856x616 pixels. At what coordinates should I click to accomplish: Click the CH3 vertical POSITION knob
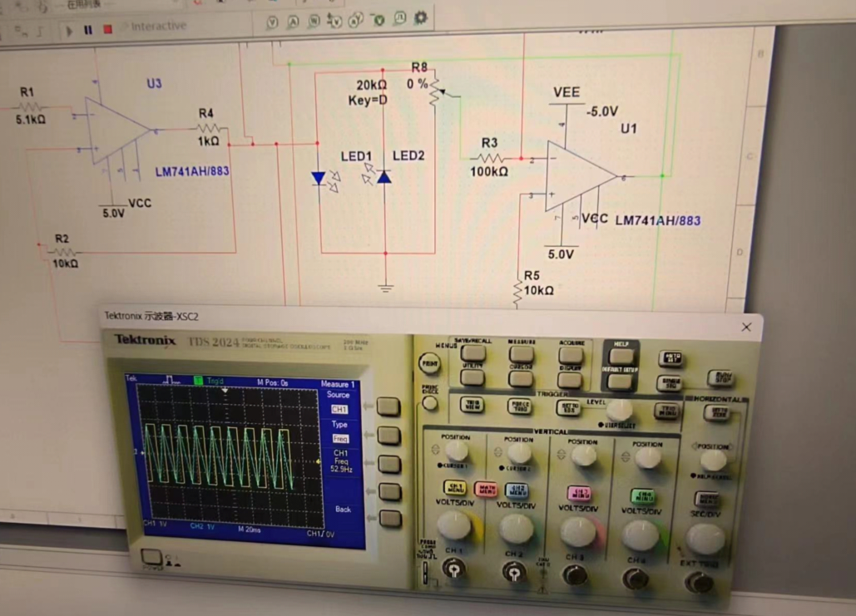(x=583, y=455)
